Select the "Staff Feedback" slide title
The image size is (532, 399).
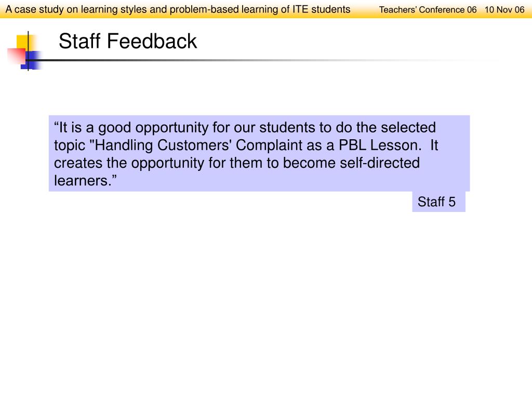coord(128,42)
